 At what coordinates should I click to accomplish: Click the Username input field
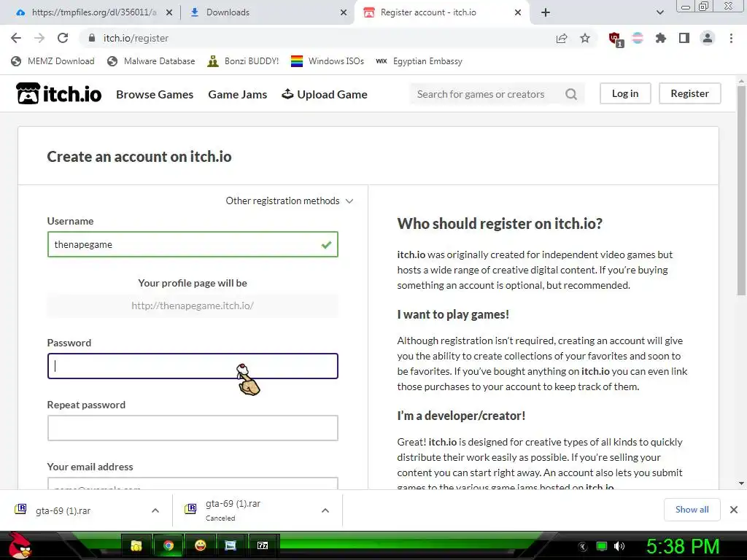tap(193, 244)
